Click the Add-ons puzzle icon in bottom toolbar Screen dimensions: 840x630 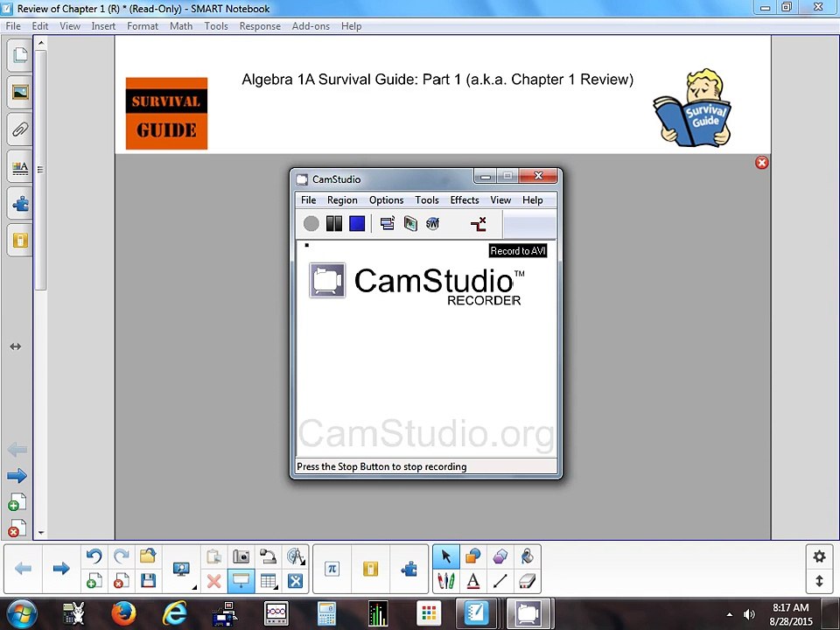[409, 569]
